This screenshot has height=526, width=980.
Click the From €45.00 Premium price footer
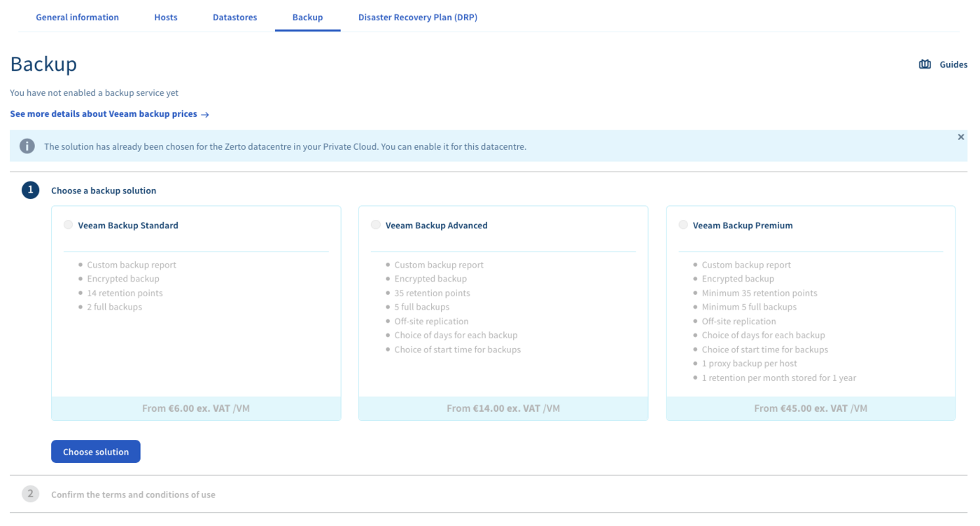tap(811, 408)
